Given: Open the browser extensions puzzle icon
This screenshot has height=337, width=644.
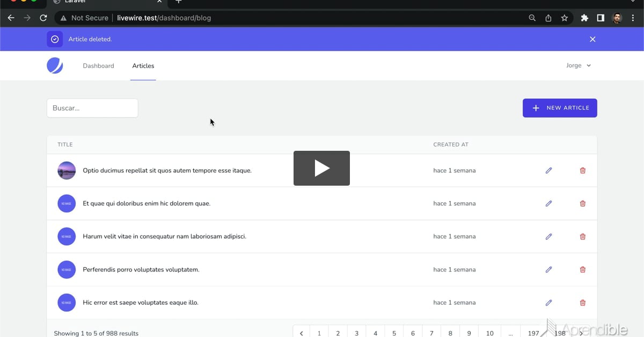Looking at the screenshot, I should tap(584, 18).
